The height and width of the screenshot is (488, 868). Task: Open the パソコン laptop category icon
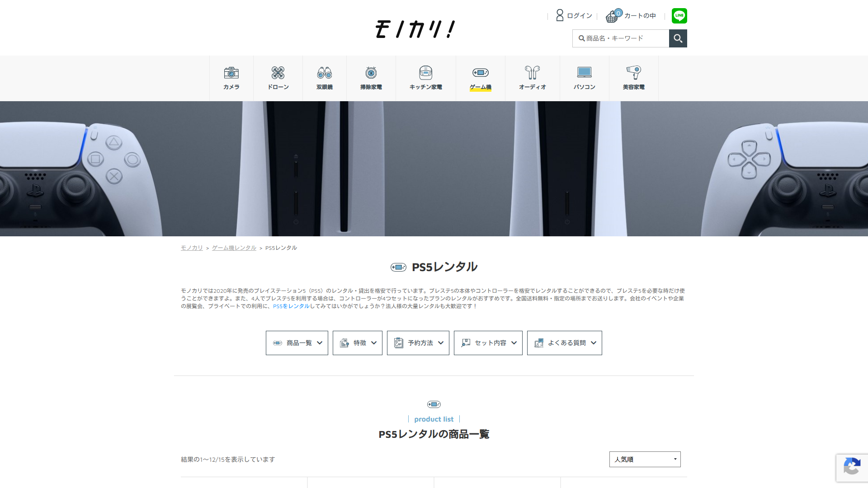(584, 73)
